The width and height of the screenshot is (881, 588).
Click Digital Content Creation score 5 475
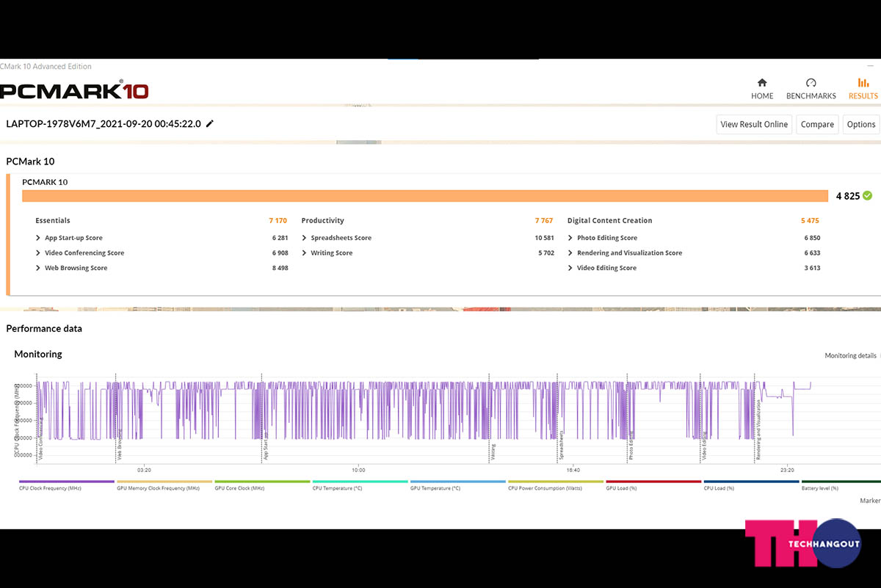(810, 220)
